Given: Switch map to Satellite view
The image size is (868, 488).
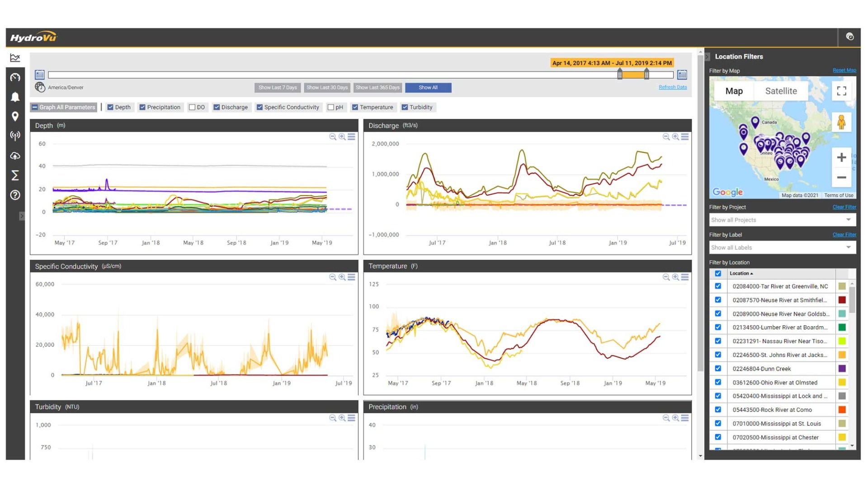Looking at the screenshot, I should click(781, 91).
